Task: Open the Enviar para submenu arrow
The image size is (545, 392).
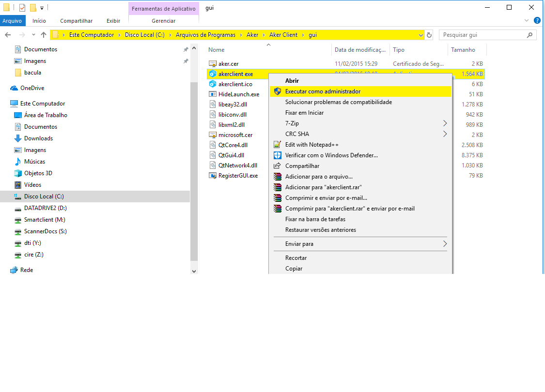Action: coord(445,244)
